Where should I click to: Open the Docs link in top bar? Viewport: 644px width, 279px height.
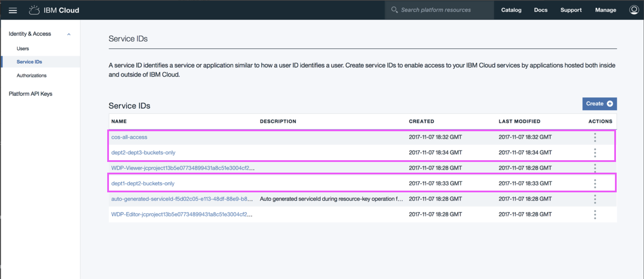(541, 10)
